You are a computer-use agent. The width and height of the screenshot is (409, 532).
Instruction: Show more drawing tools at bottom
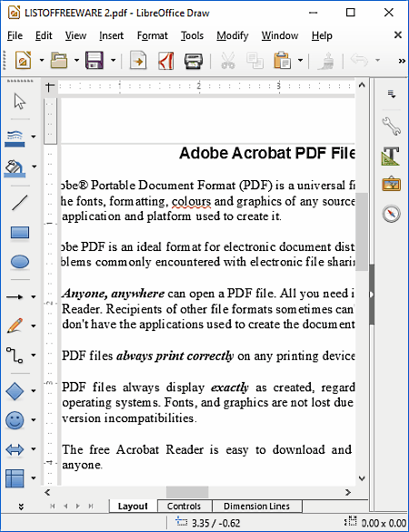tap(21, 507)
